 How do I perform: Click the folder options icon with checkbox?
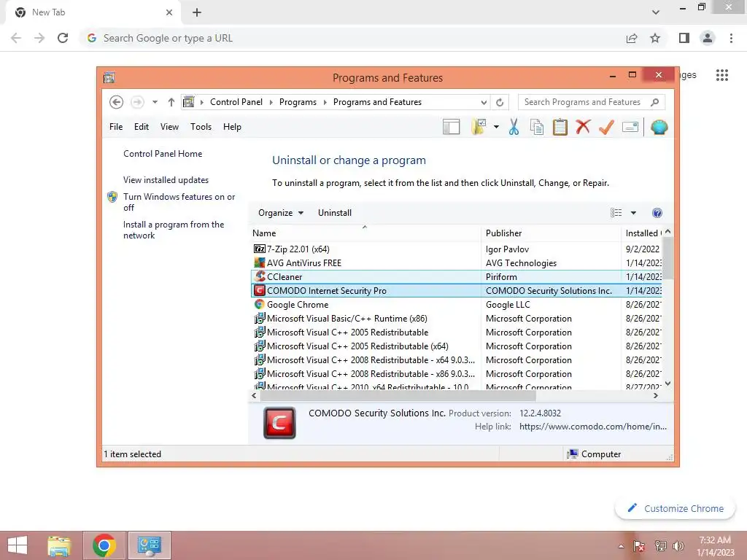479,127
